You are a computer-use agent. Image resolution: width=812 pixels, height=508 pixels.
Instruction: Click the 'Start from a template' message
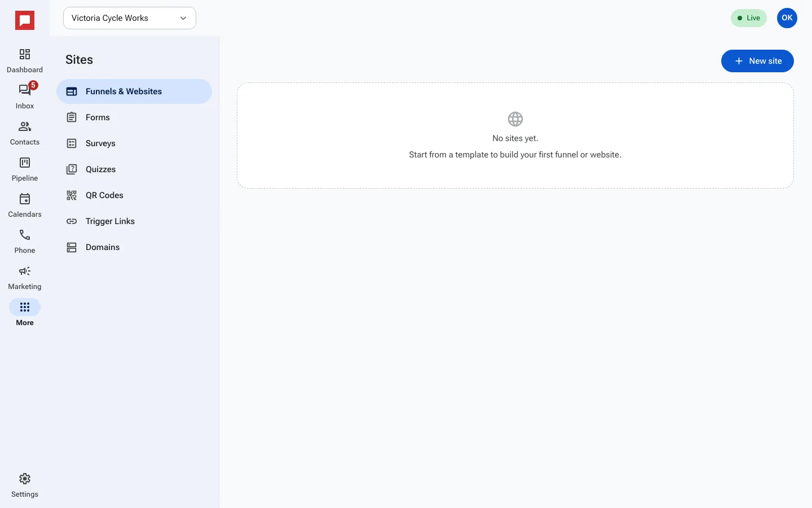click(515, 155)
